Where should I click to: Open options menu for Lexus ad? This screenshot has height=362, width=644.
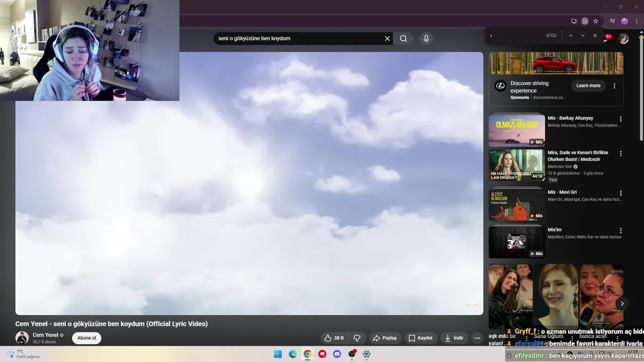614,86
